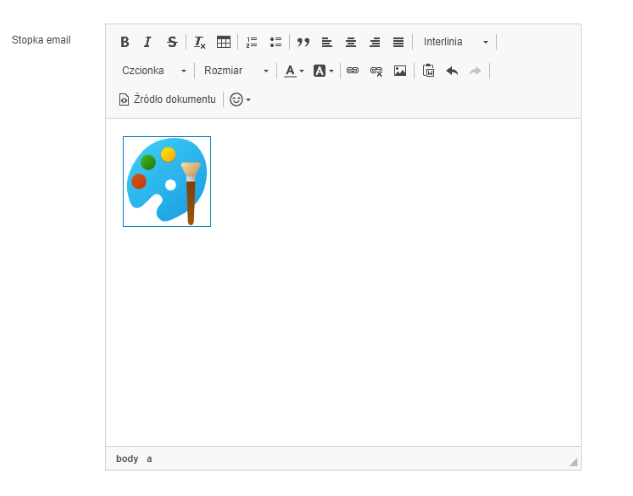Image resolution: width=633 pixels, height=496 pixels.
Task: Toggle italic formatting
Action: coord(148,42)
